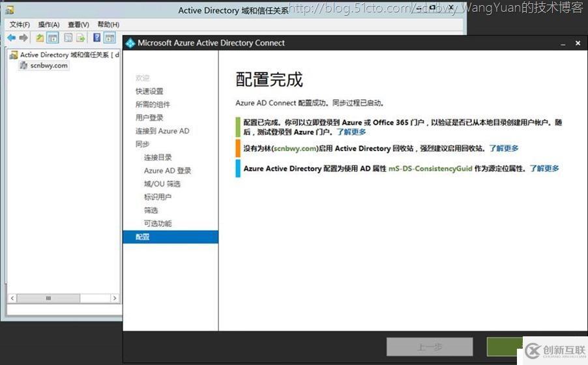Click the blue Help question mark icon
Screen dimensions: 588x365
coord(97,38)
